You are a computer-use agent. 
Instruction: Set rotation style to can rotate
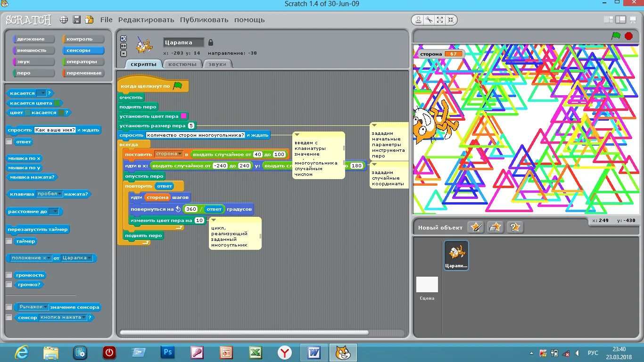point(124,39)
